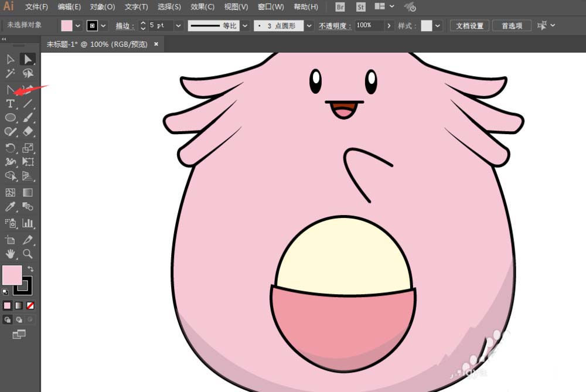Screen dimensions: 586x392
Task: Open the stroke color dropdown in control bar
Action: point(104,26)
